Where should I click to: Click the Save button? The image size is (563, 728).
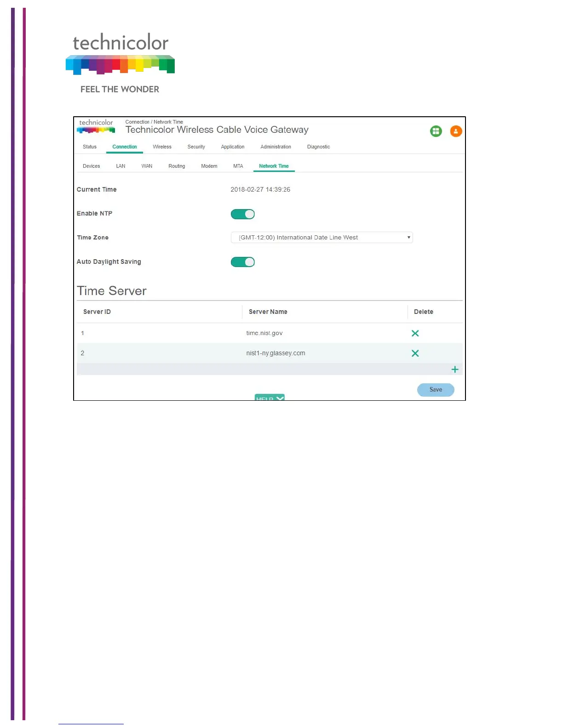[436, 390]
